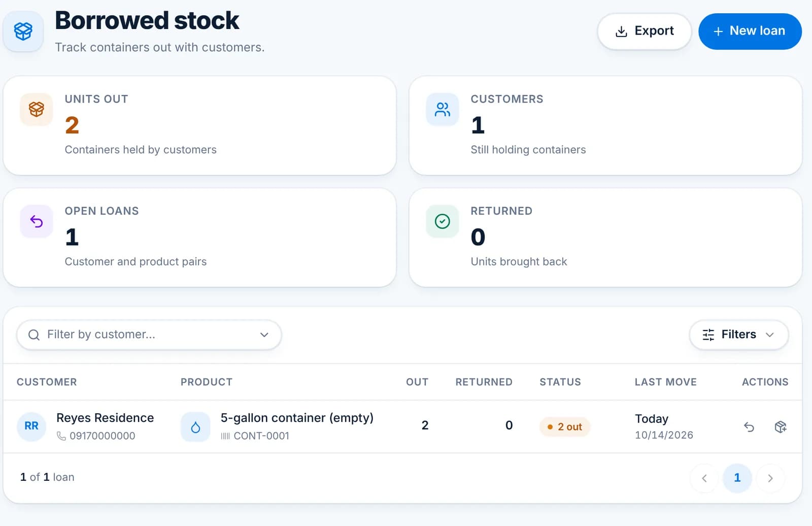Click 'Customer and product pairs' caption
Screen dimensions: 812x526
[x=136, y=261]
